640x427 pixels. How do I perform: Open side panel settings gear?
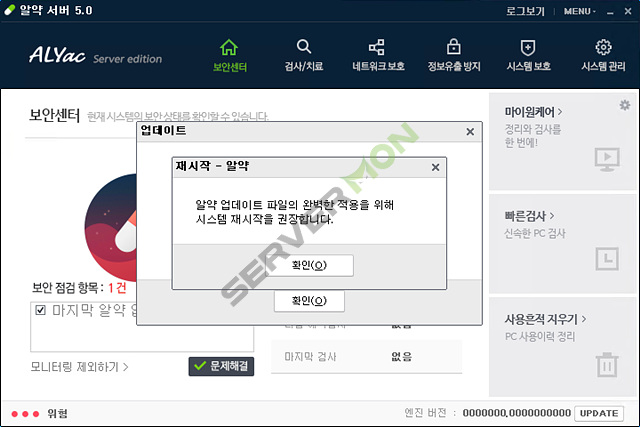624,105
